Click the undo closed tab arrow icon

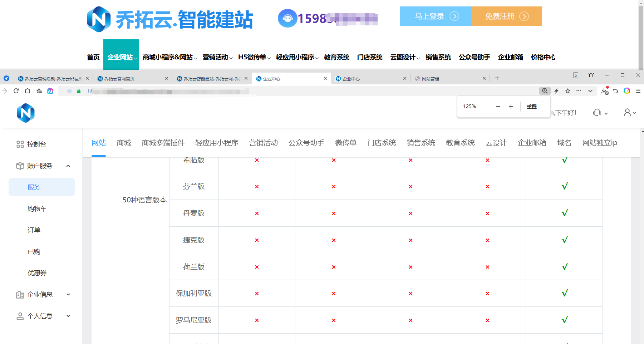point(615,91)
